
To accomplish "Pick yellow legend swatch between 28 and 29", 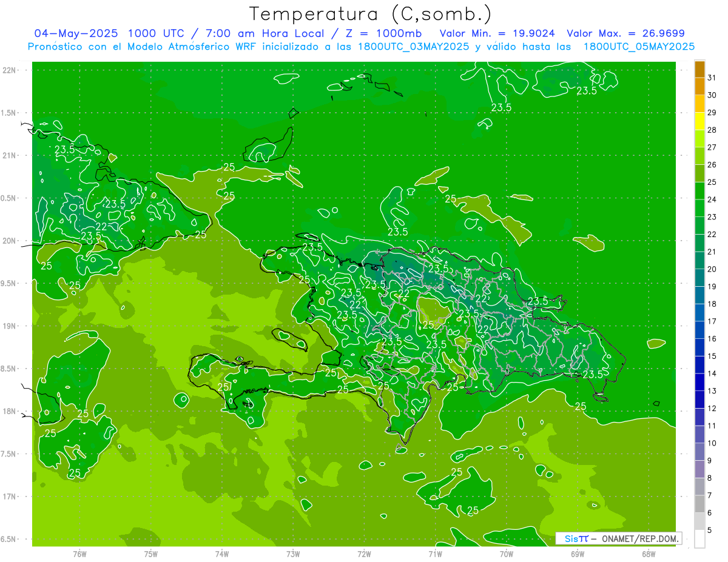I will 699,121.
